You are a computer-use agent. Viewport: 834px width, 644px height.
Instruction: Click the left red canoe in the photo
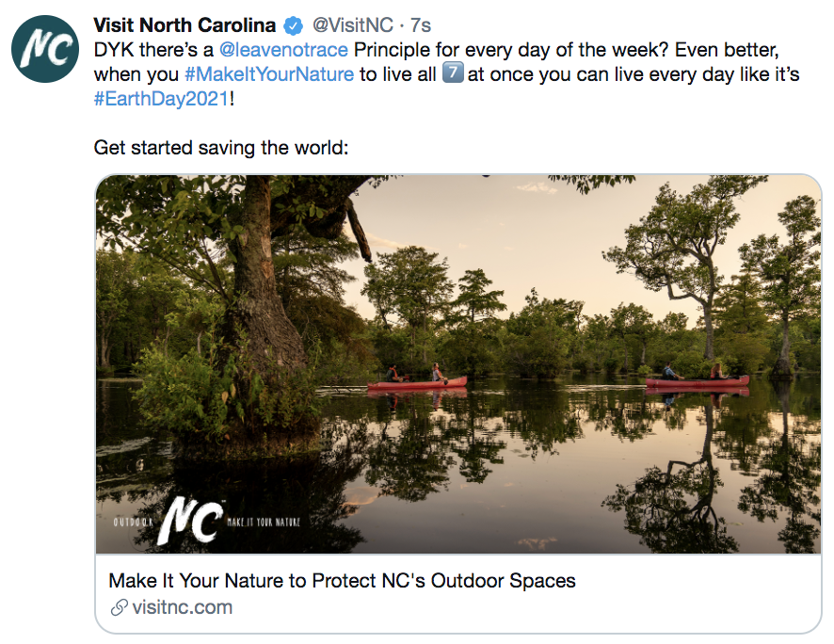417,383
